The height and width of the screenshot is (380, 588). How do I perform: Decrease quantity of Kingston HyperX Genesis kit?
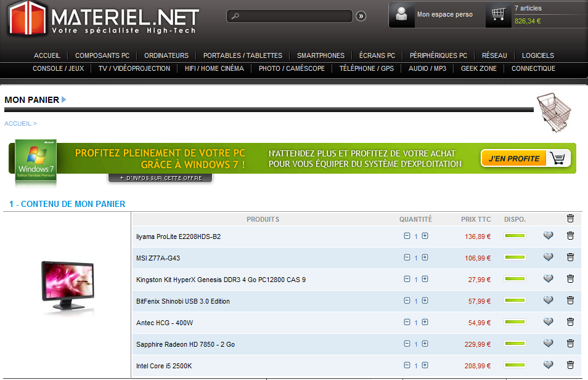point(407,279)
